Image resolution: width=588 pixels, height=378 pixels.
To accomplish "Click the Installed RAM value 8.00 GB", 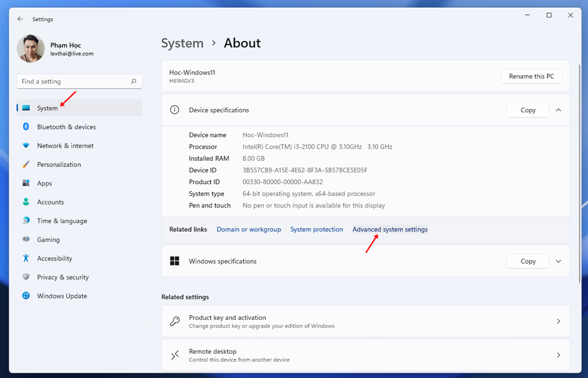I will 253,158.
